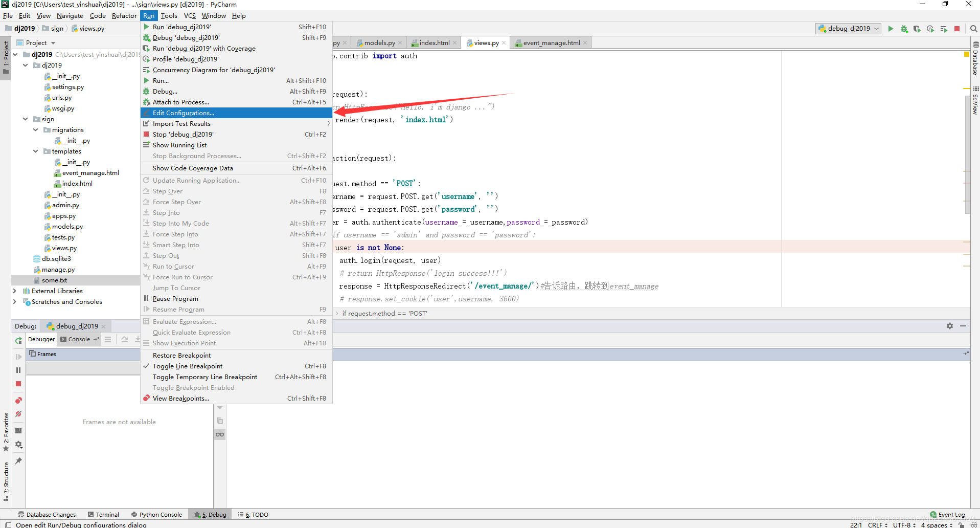The width and height of the screenshot is (980, 528).
Task: Click the run with coverage toolbar icon
Action: 918,29
